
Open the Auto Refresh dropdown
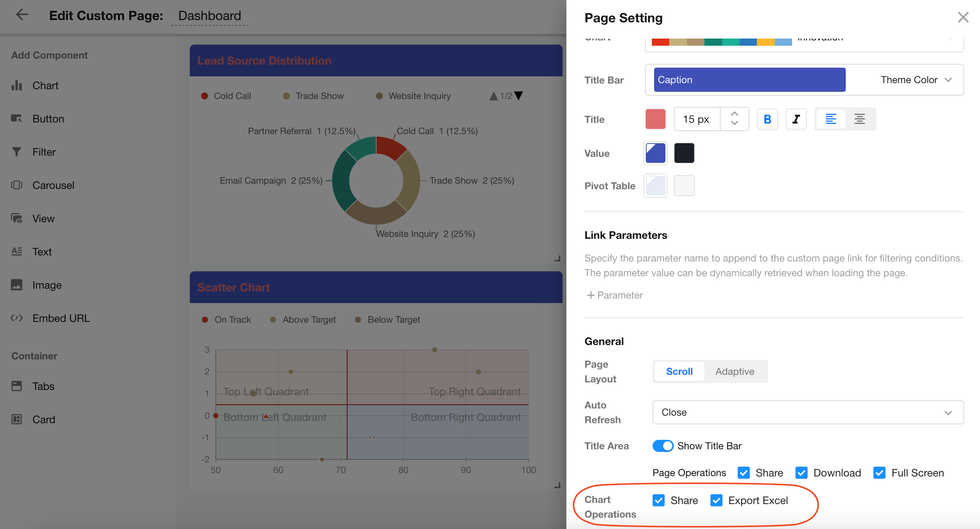tap(808, 412)
